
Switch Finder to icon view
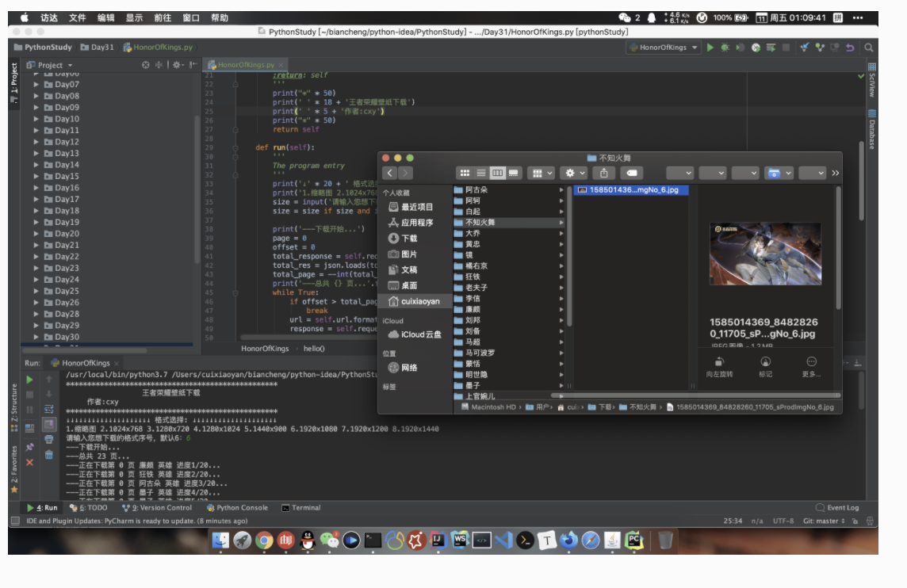[465, 173]
